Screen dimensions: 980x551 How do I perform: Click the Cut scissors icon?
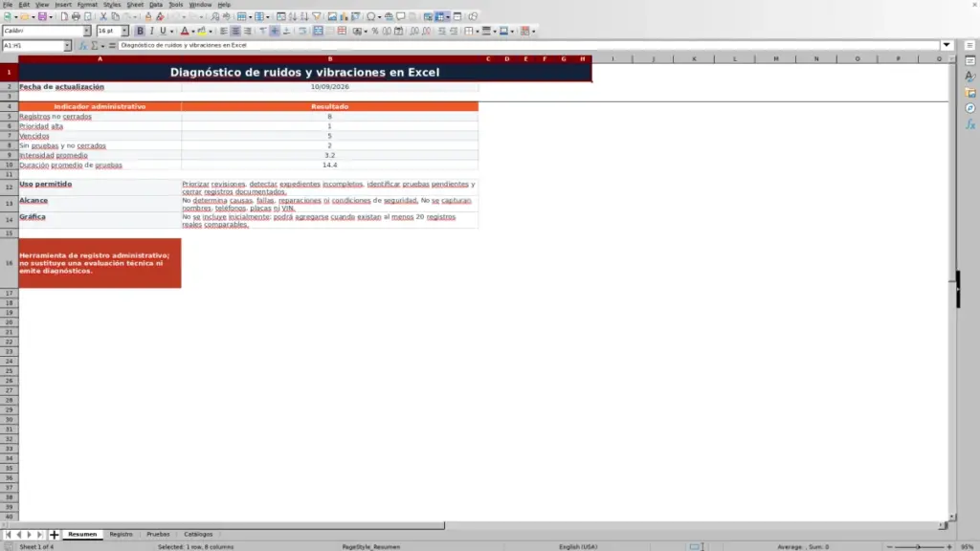[103, 17]
